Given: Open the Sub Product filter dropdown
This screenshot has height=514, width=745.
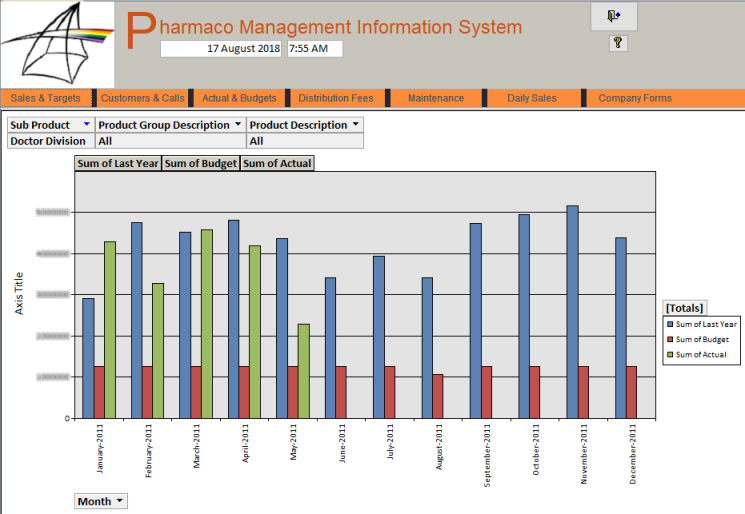Looking at the screenshot, I should pyautogui.click(x=86, y=125).
